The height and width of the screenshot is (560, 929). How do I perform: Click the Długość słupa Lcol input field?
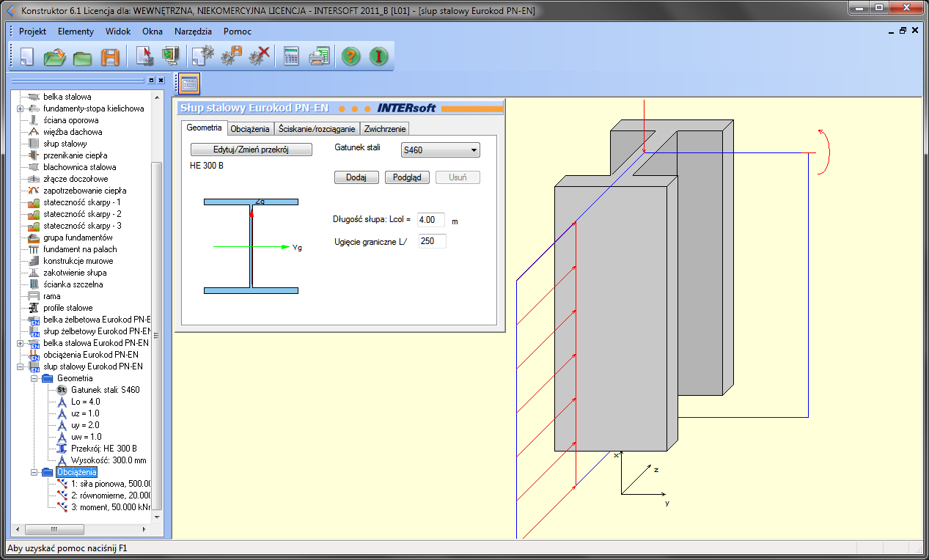pyautogui.click(x=432, y=220)
